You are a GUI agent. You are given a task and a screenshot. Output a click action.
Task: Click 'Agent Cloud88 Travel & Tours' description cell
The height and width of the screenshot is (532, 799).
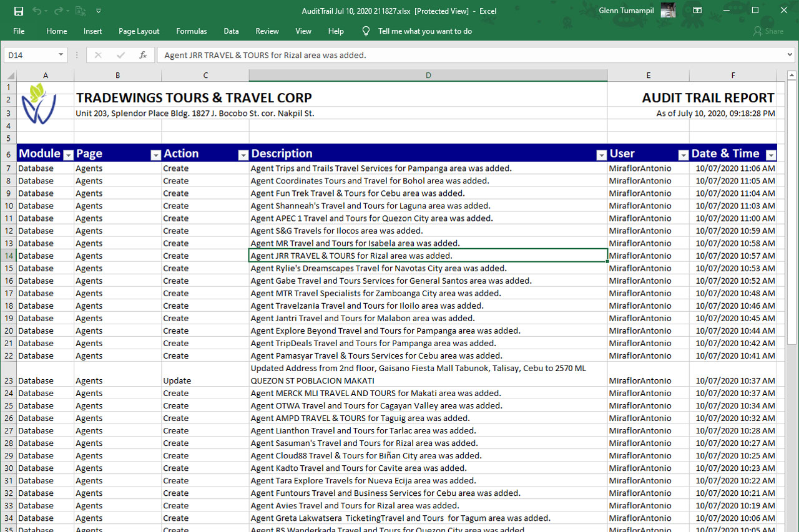(x=428, y=455)
